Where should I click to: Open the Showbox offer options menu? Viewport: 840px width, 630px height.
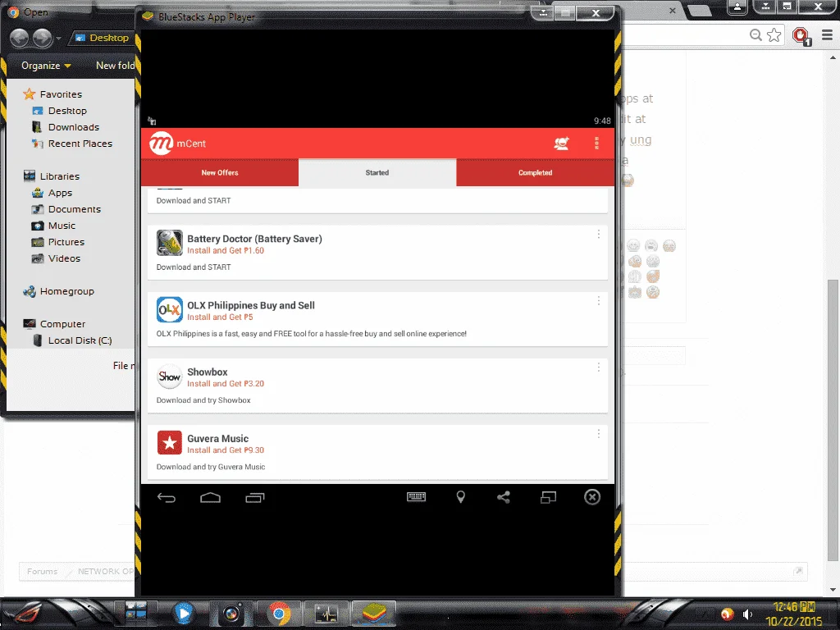[x=598, y=367]
